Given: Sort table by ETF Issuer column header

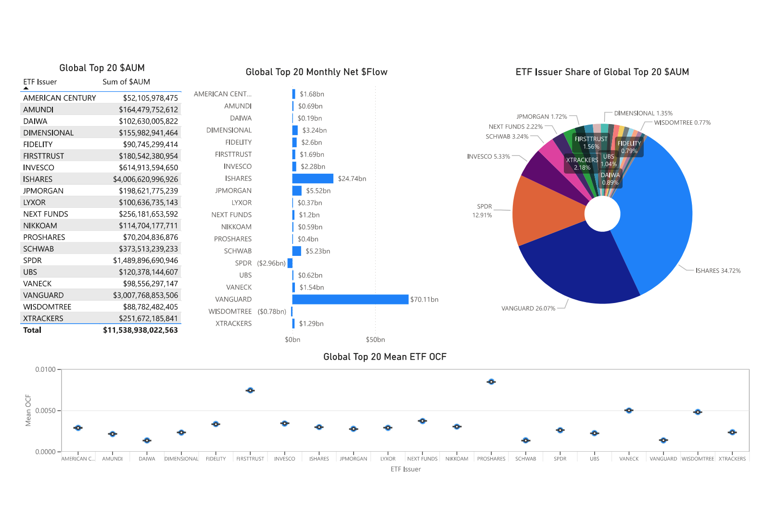Looking at the screenshot, I should pyautogui.click(x=40, y=82).
